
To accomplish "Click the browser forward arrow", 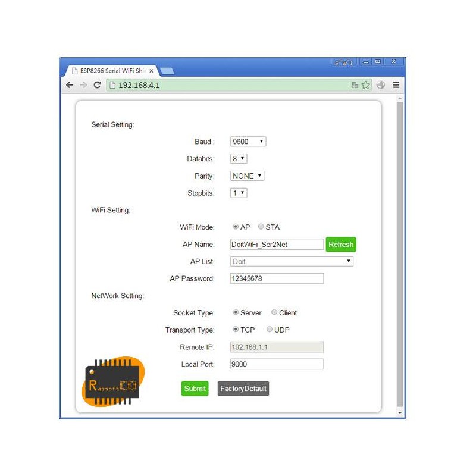I will point(83,85).
